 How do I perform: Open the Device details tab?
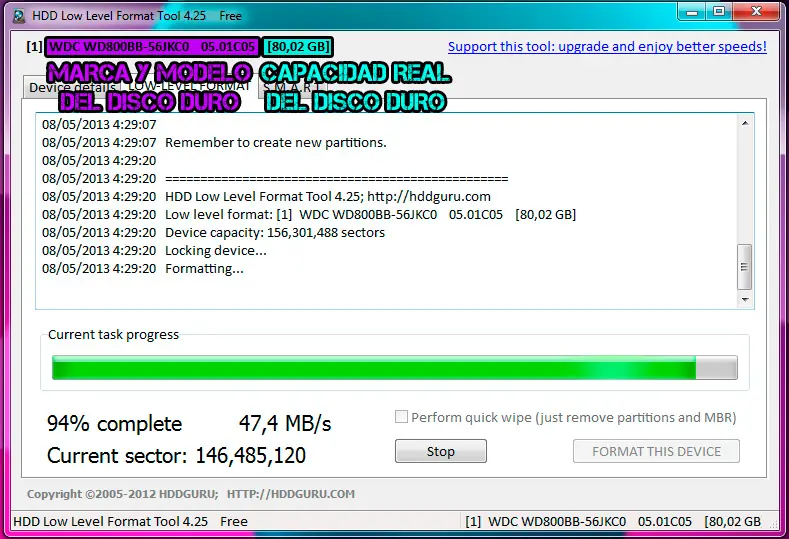(71, 87)
